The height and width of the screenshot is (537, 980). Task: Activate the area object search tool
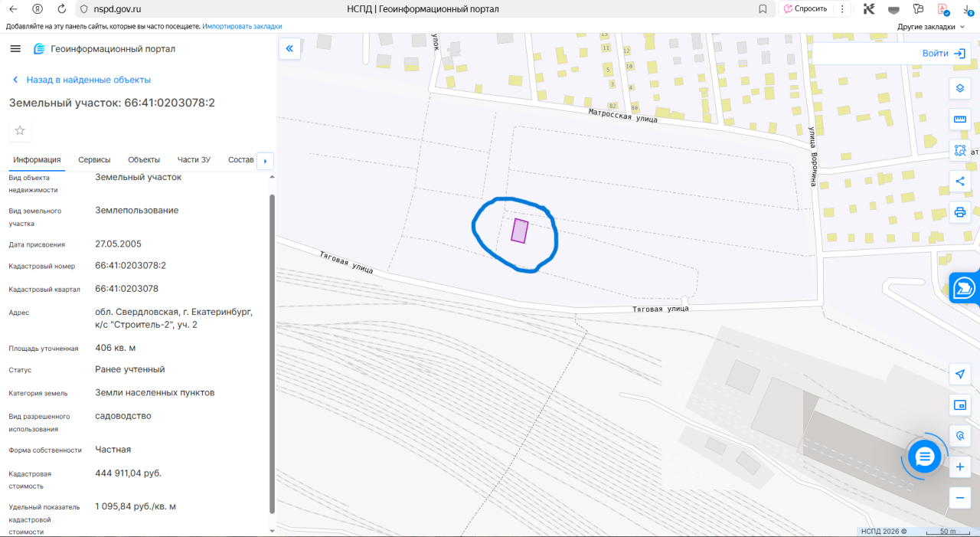click(959, 150)
